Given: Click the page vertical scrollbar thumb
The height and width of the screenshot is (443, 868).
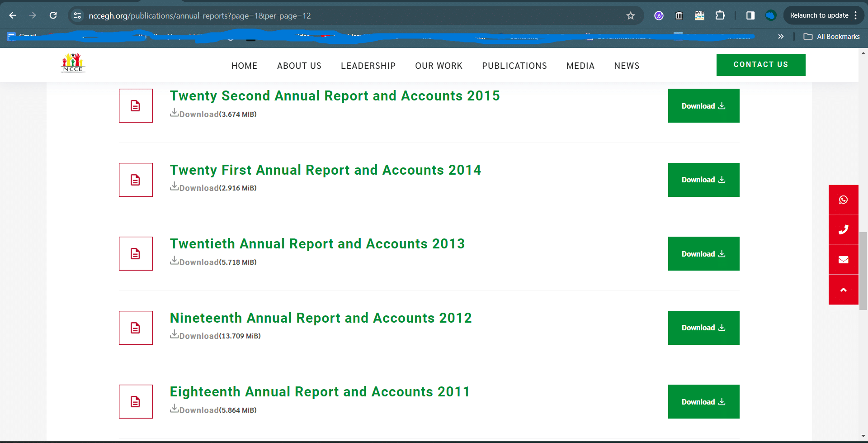Looking at the screenshot, I should click(x=863, y=271).
